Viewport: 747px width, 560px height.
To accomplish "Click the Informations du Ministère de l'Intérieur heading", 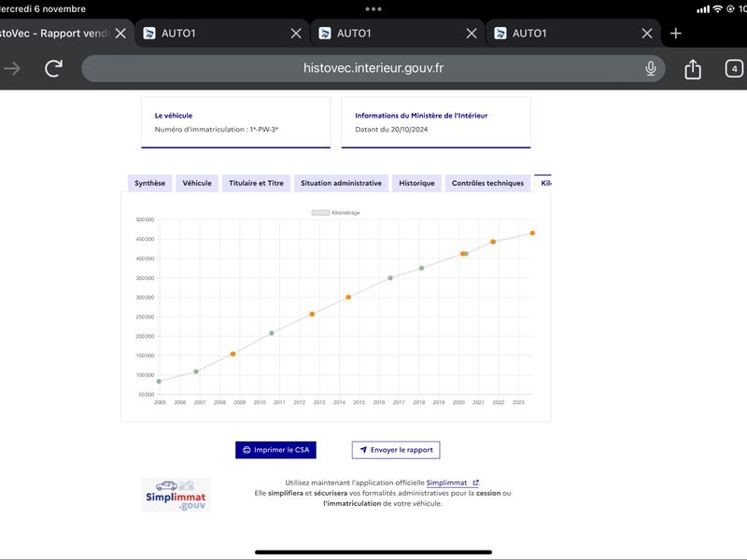I will coord(421,116).
